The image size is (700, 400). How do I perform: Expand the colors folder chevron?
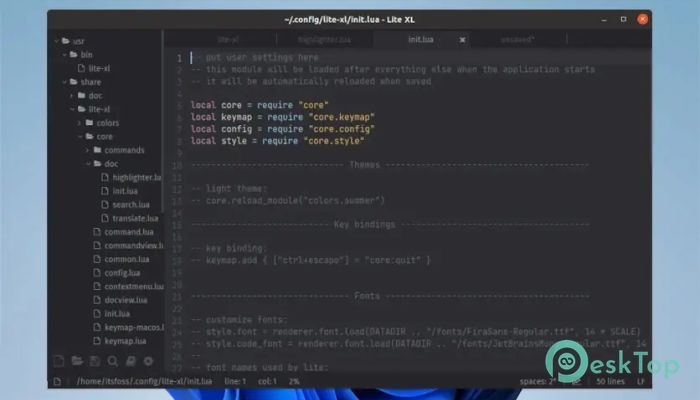pyautogui.click(x=79, y=123)
